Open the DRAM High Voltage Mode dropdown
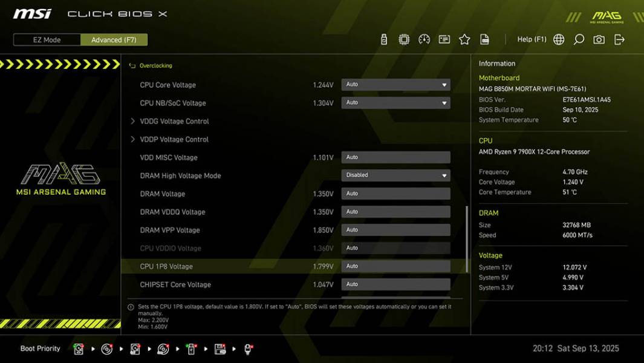This screenshot has height=363, width=644. tap(396, 175)
